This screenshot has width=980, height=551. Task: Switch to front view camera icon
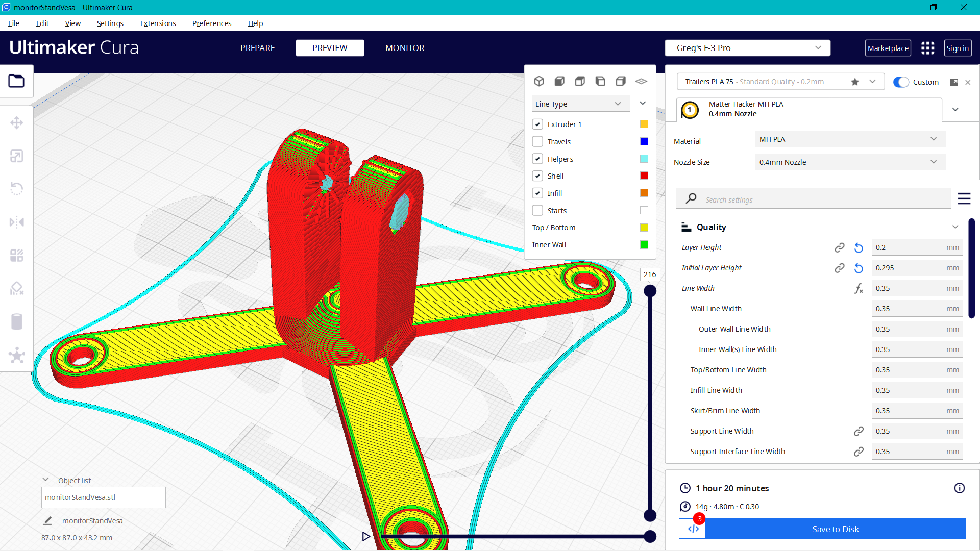(559, 81)
